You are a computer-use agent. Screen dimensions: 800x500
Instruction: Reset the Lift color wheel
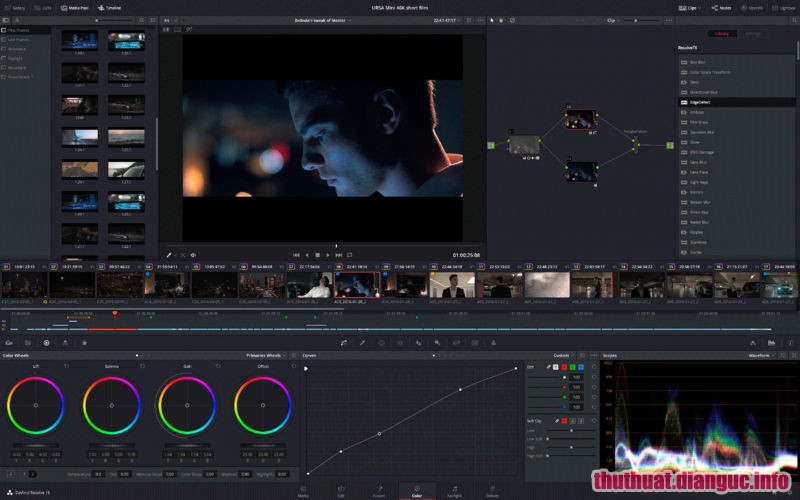pos(66,366)
